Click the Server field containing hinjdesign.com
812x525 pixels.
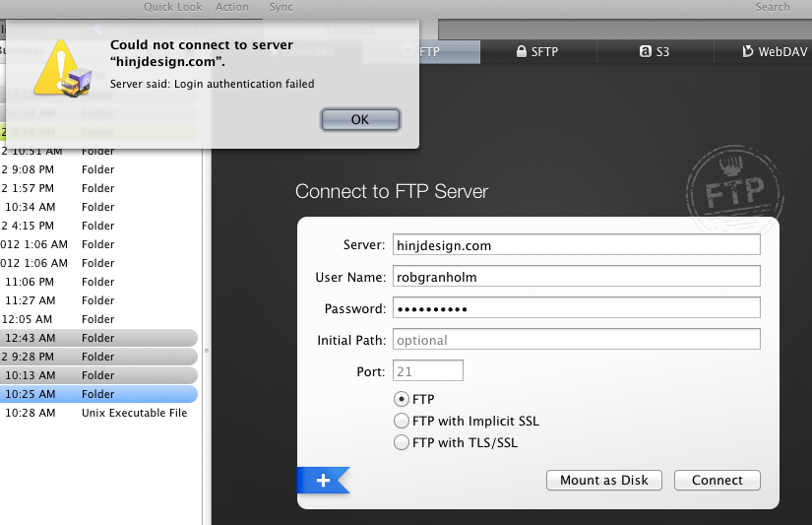point(577,245)
